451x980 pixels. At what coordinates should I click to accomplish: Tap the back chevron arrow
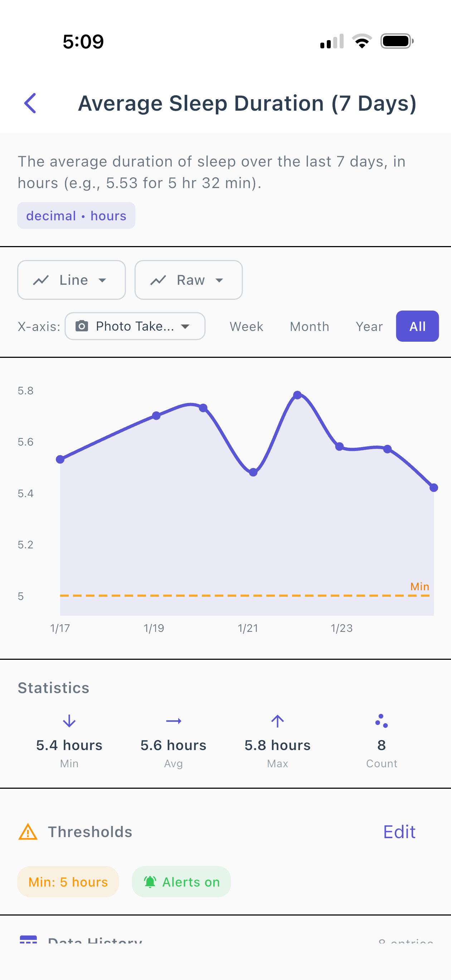30,103
